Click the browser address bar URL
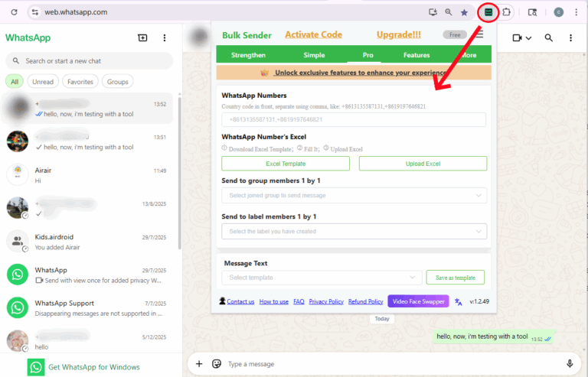The height and width of the screenshot is (377, 588). tap(76, 12)
